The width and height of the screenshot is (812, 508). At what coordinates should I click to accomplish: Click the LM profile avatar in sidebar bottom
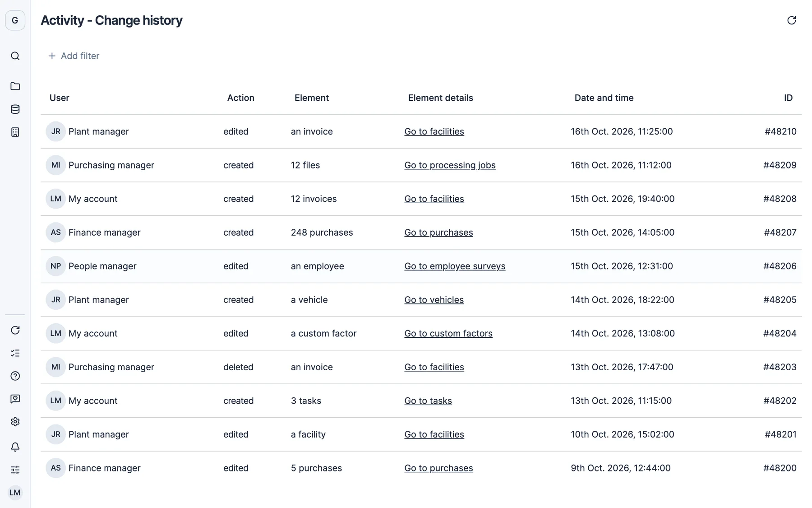[x=15, y=493]
